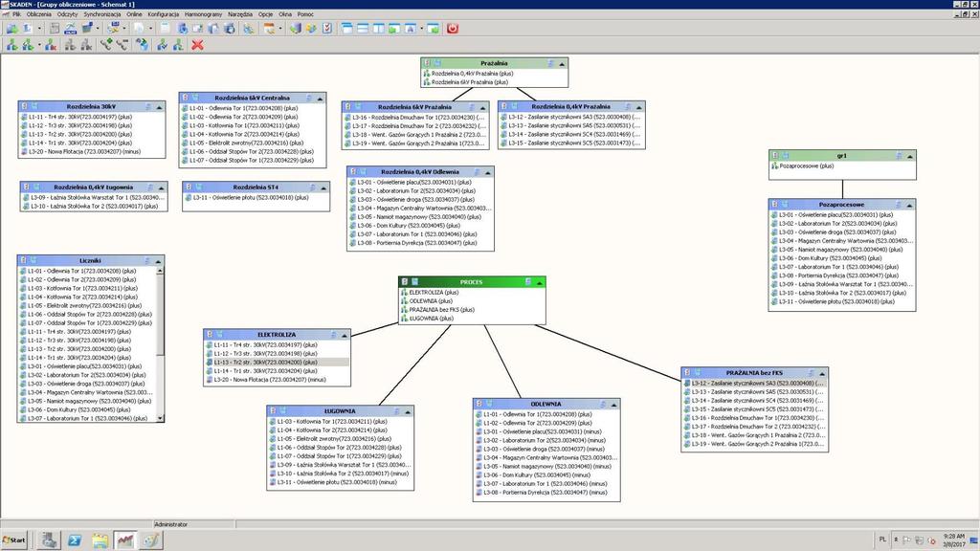The width and height of the screenshot is (980, 551).
Task: Select L3-20 Nowa Flotacja in Rozdzielnia 30kV
Action: point(92,151)
